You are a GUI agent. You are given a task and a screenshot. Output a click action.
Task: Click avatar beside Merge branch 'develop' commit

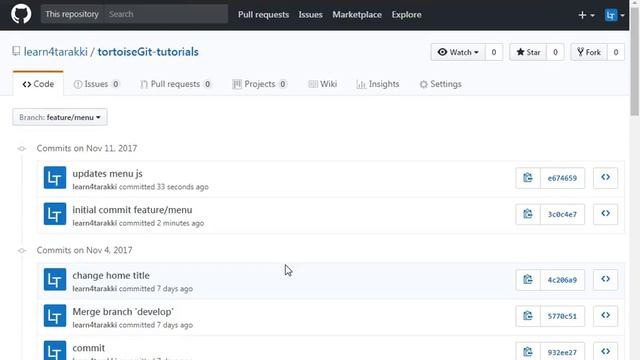55,316
